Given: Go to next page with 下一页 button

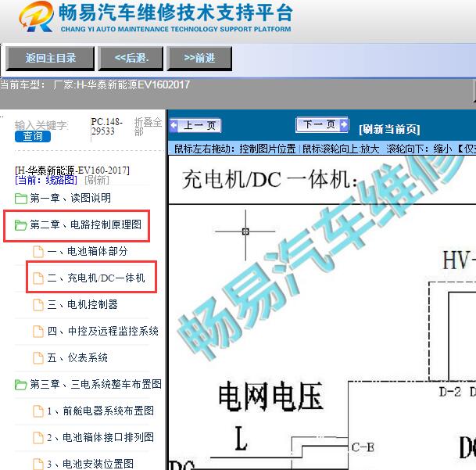Looking at the screenshot, I should click(x=322, y=124).
